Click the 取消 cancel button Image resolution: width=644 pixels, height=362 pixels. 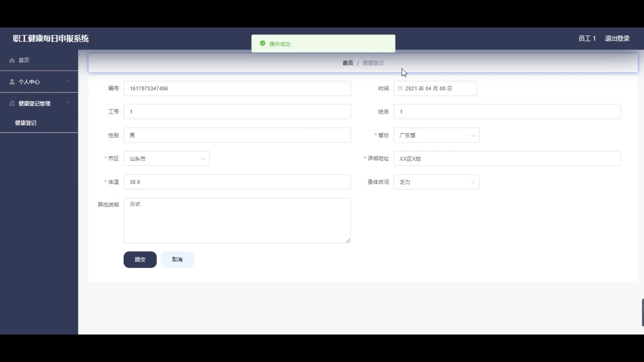pos(177,259)
